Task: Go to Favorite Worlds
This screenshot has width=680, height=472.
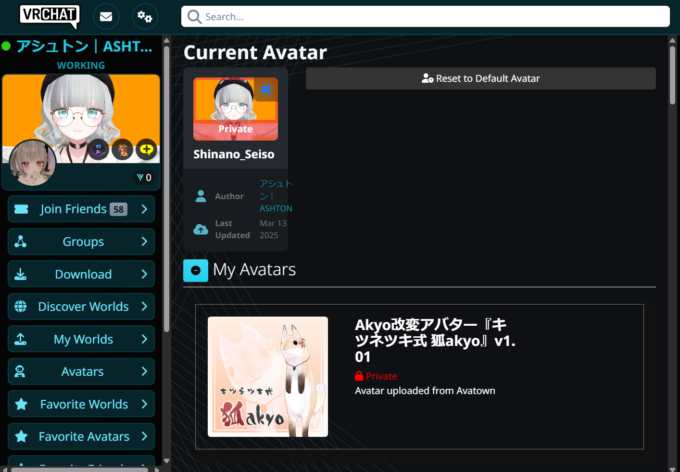Action: (x=82, y=404)
